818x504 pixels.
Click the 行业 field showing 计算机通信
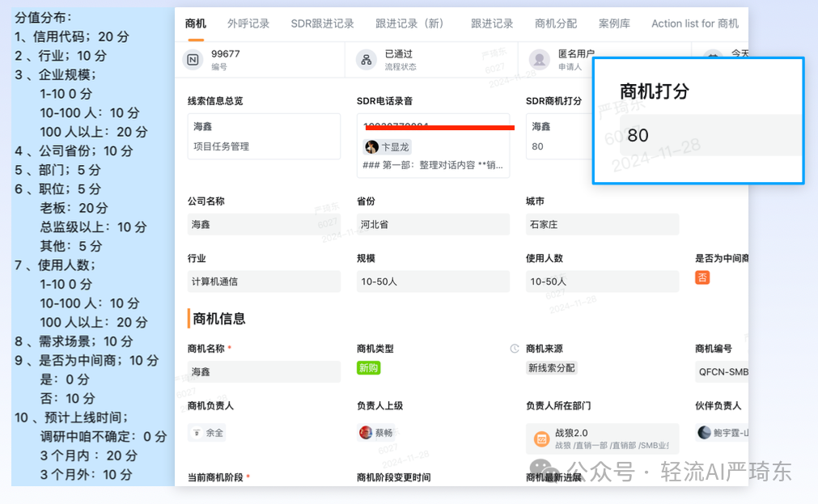pos(264,282)
